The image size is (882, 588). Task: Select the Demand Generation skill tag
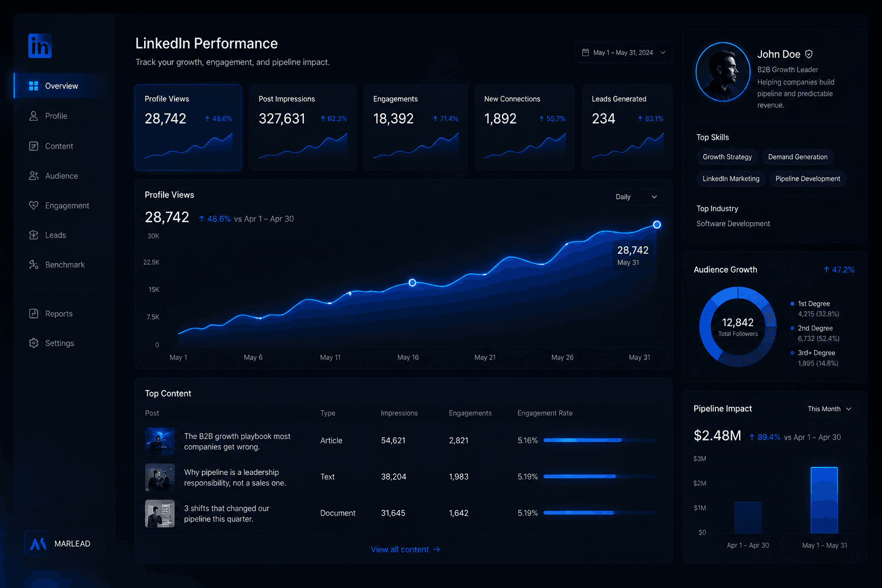[x=798, y=157]
